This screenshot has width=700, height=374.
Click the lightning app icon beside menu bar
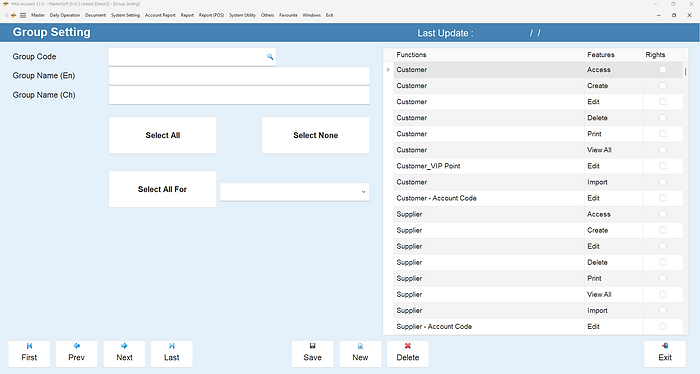(x=13, y=15)
